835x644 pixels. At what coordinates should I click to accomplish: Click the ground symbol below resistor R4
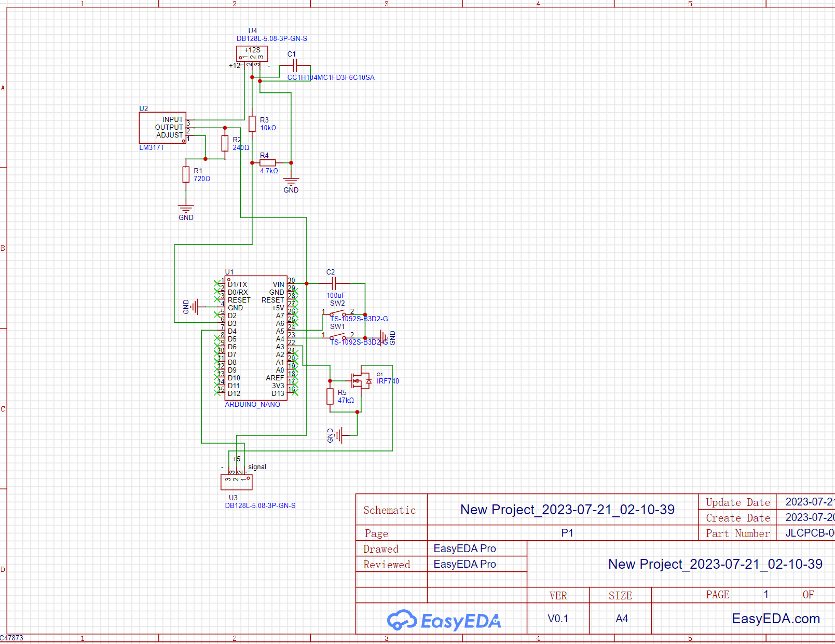291,182
